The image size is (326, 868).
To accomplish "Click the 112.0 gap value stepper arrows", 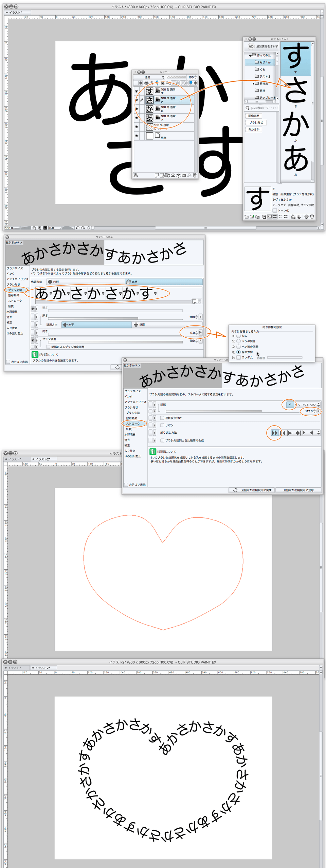I will [314, 411].
